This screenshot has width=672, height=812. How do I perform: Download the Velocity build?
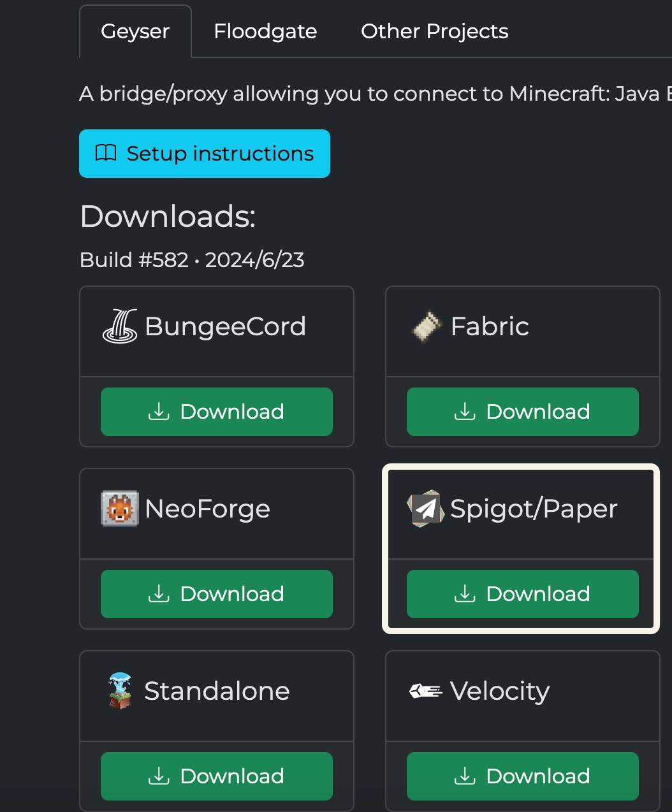click(x=522, y=776)
